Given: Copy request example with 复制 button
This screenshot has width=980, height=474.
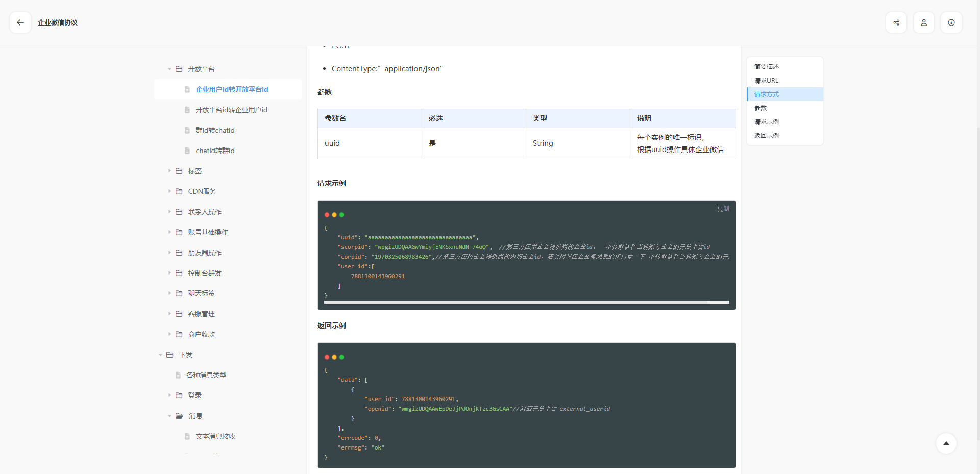Looking at the screenshot, I should coord(723,209).
